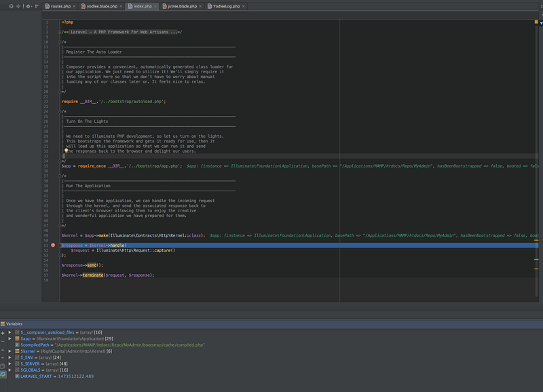The height and width of the screenshot is (392, 543).
Task: Expand the $_ENV array
Action: point(10,357)
